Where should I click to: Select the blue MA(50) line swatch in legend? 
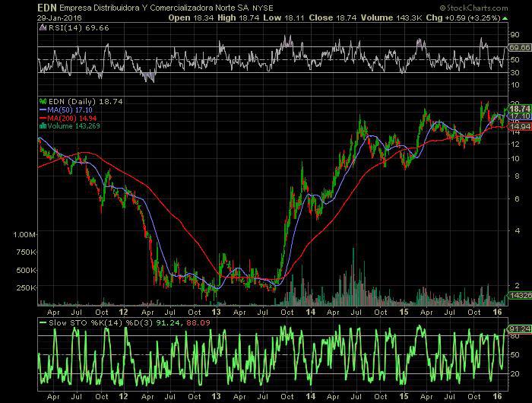[x=43, y=110]
